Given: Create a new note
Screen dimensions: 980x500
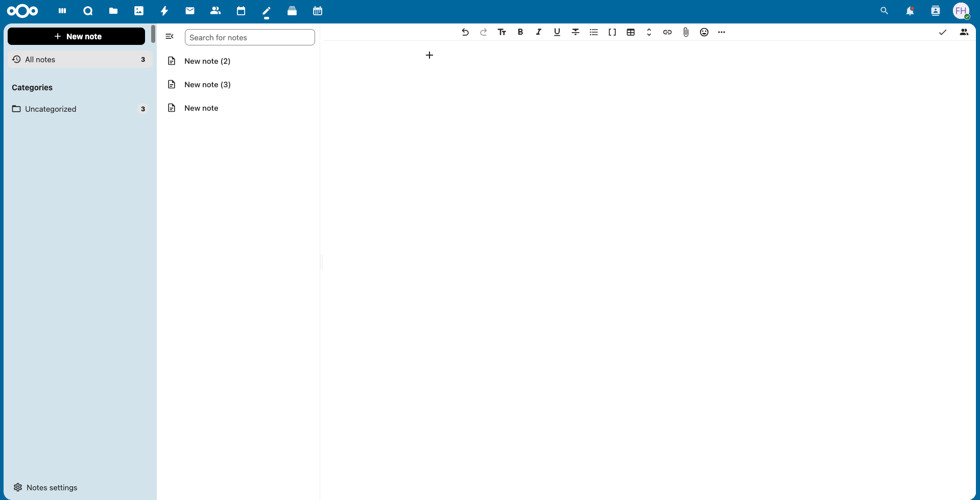Looking at the screenshot, I should [77, 36].
